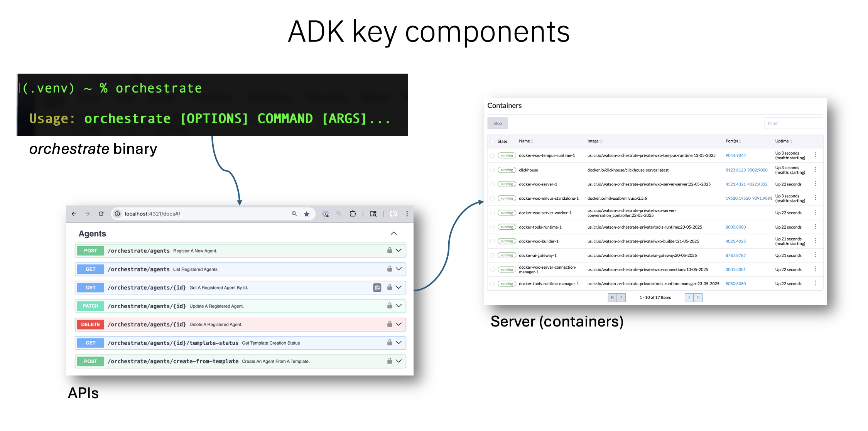868x431 pixels.
Task: Copy the GET /orchestrate/agents/{id} path using the clipboard icon
Action: click(x=377, y=288)
